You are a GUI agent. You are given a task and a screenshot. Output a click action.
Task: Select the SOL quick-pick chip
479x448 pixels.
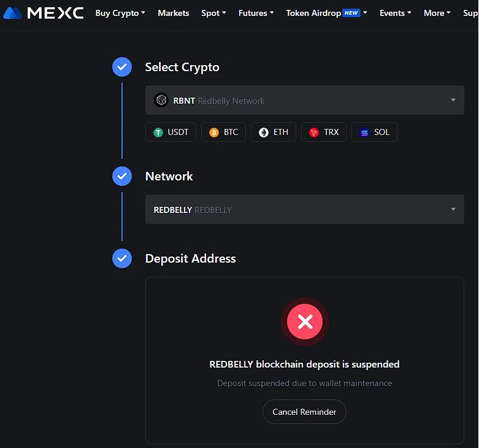[374, 132]
